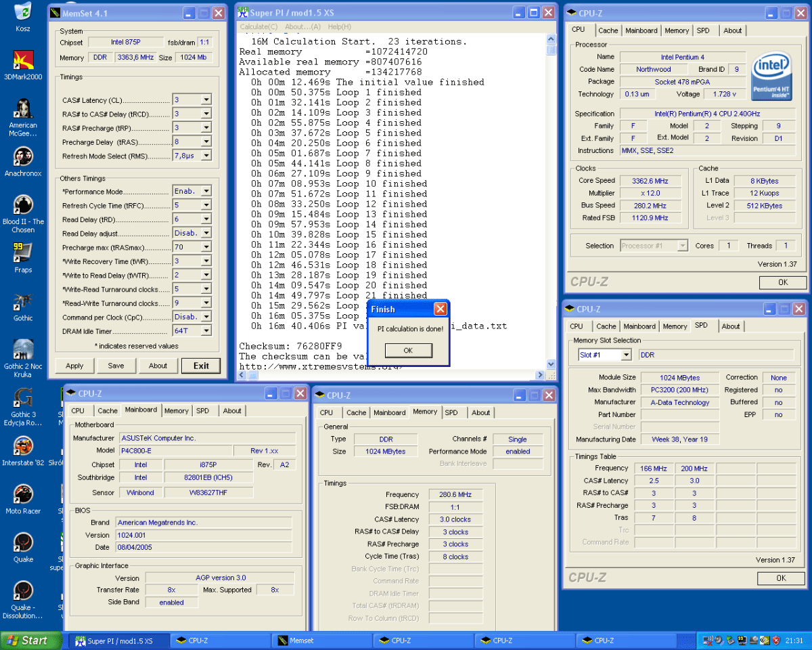This screenshot has width=812, height=650.
Task: Open About tab in CPU-Z processor window
Action: [x=732, y=30]
